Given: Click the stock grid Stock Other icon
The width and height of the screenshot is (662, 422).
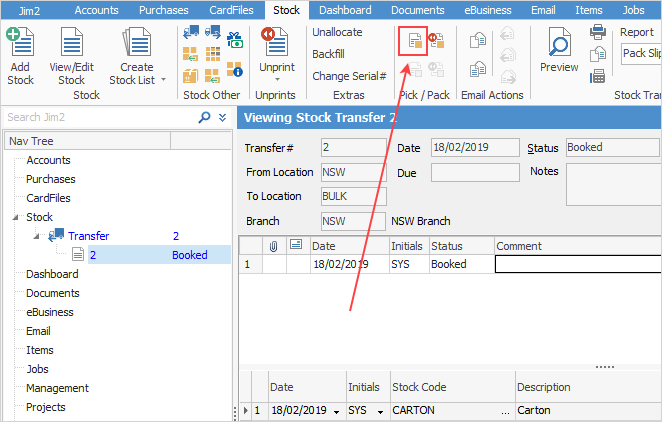Looking at the screenshot, I should [x=213, y=54].
